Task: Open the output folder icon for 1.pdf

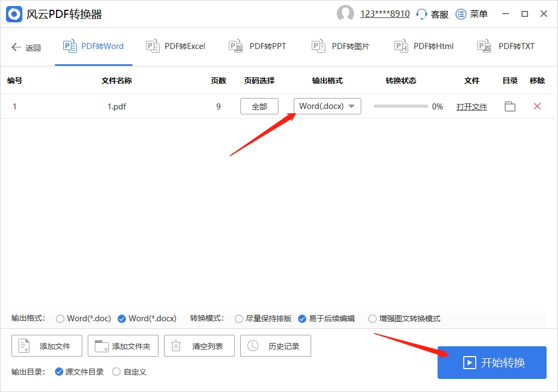Action: coord(510,107)
